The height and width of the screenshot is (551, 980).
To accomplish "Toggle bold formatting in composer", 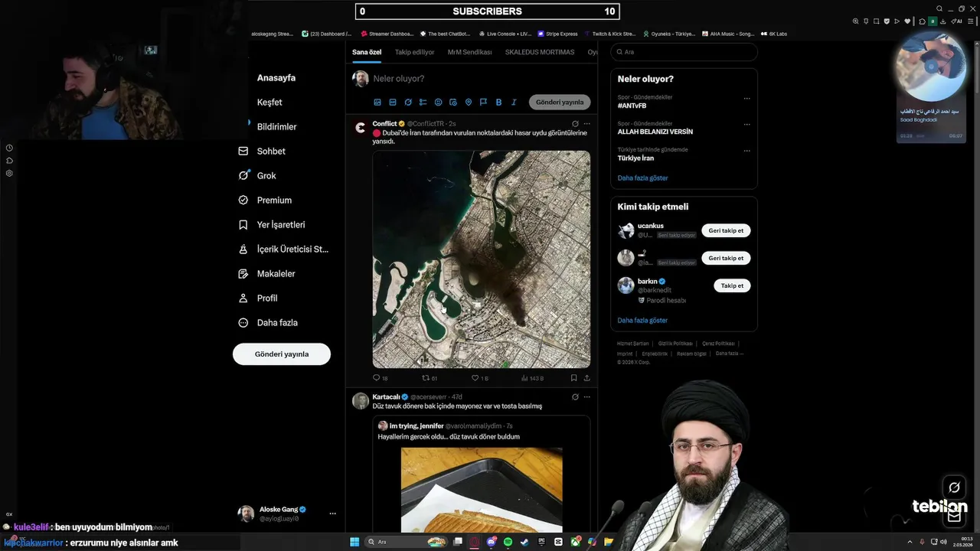I will [x=498, y=103].
